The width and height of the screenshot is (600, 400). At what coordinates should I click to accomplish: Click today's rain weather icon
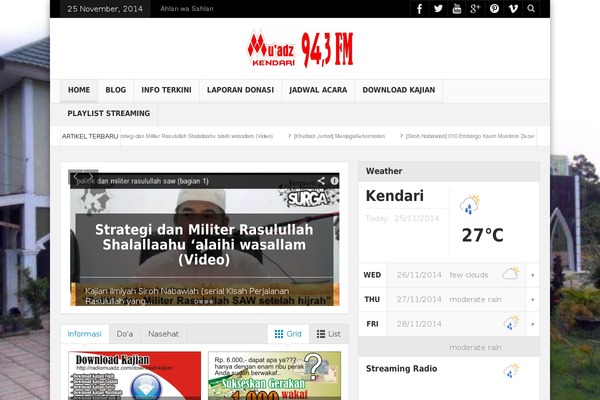tap(470, 205)
